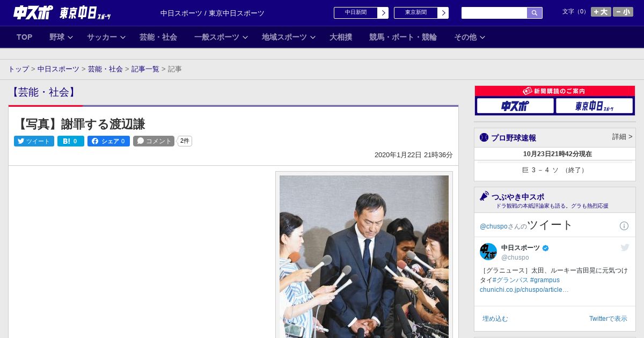Screen dimensions: 644x338
Task: Open the 詳細 link for baseball scores
Action: coord(622,137)
